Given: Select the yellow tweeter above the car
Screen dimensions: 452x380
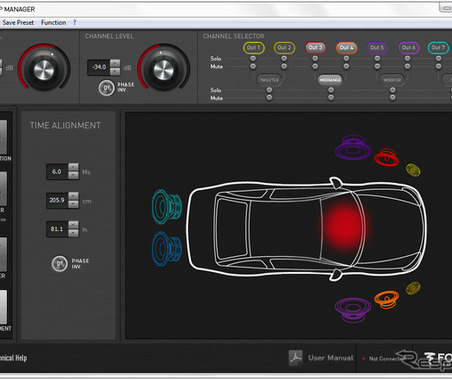Looking at the screenshot, I should point(413,170).
